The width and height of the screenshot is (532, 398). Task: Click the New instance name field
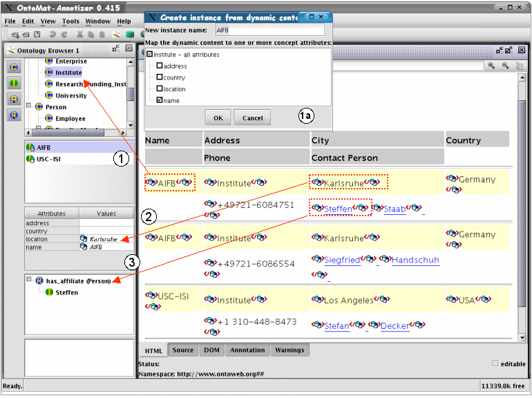pos(269,30)
